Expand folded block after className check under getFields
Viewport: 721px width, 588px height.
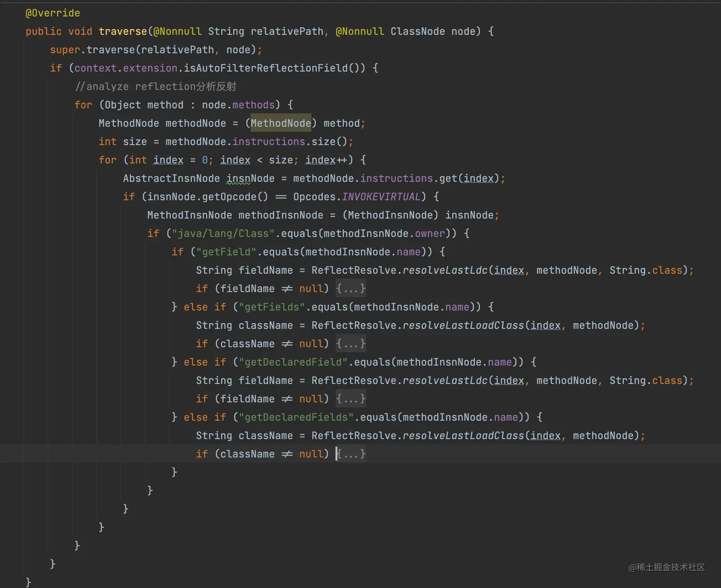tap(350, 344)
